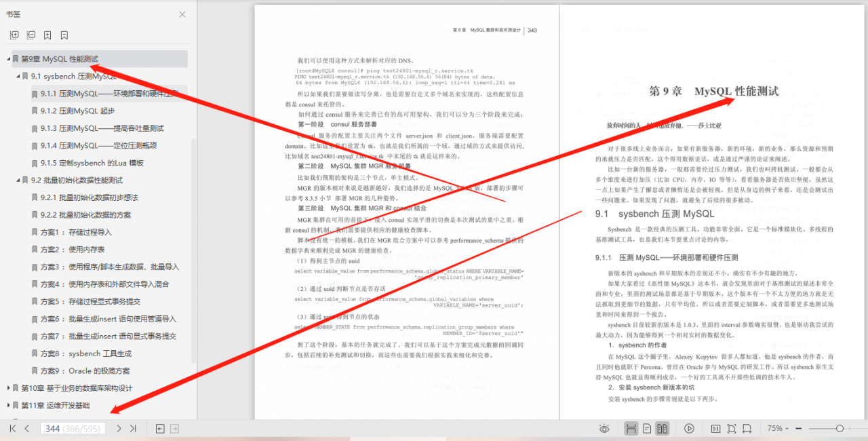Screen dimensions: 868x441
Task: Open bookmark 方案9：Oracle 的极简方案
Action: tap(86, 371)
